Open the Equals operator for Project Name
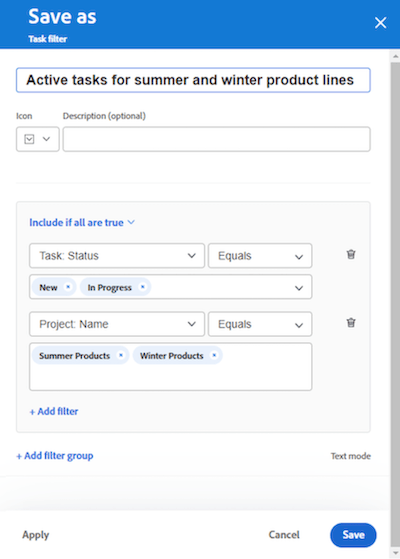The width and height of the screenshot is (400, 559). pos(260,324)
